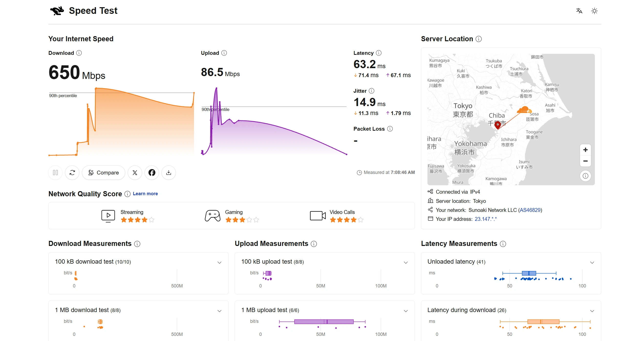This screenshot has height=341, width=644.
Task: Toggle the light/dark theme sun icon
Action: point(594,11)
